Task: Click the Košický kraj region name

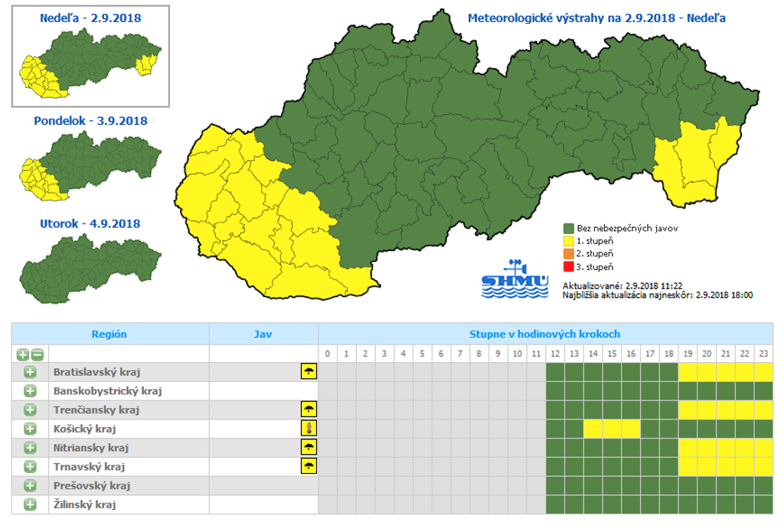Action: coord(84,429)
